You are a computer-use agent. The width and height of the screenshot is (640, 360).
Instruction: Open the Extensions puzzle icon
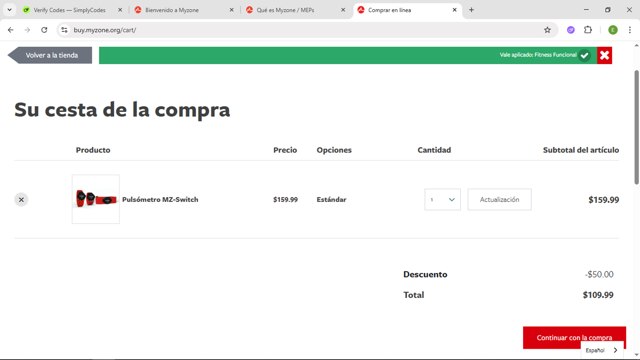[588, 30]
